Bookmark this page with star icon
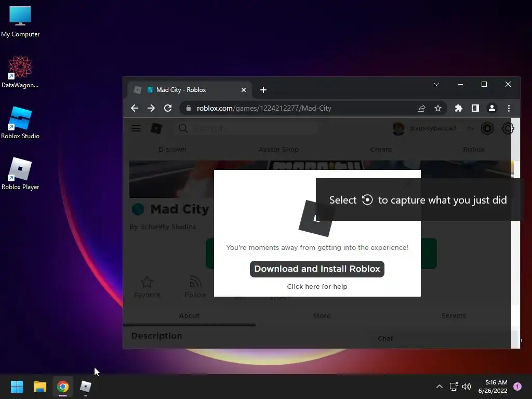The height and width of the screenshot is (399, 532). click(437, 108)
